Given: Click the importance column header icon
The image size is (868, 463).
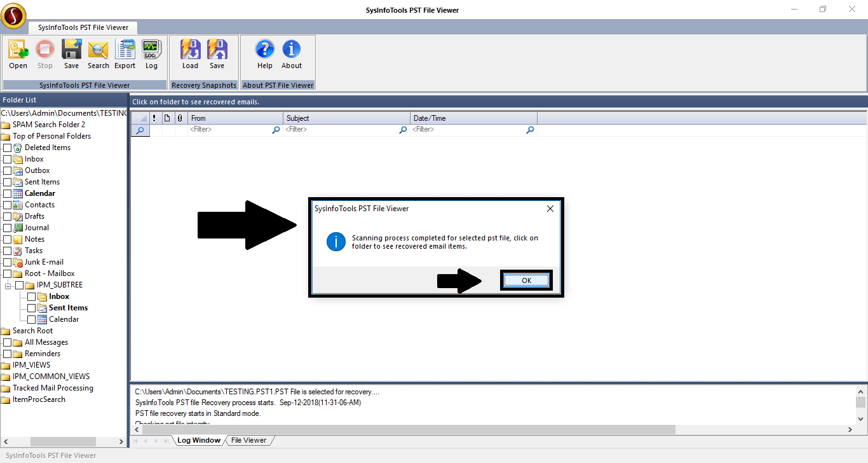Looking at the screenshot, I should [x=154, y=118].
